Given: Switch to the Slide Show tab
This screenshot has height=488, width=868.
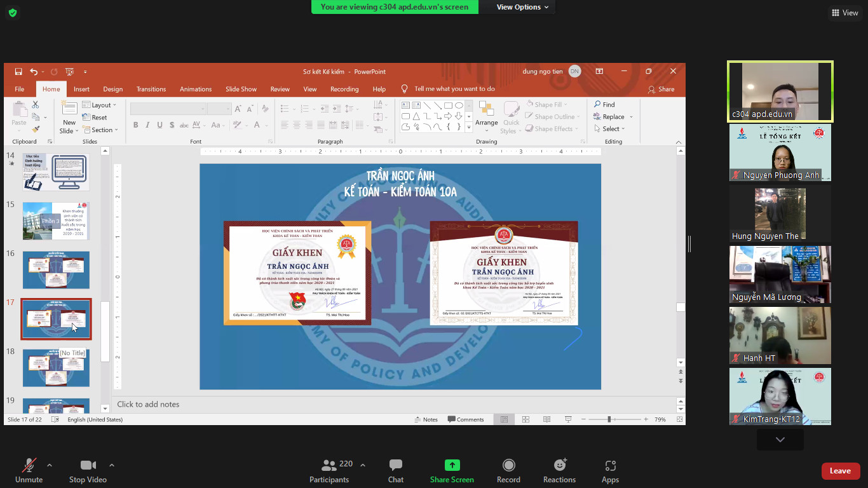Looking at the screenshot, I should pos(241,89).
